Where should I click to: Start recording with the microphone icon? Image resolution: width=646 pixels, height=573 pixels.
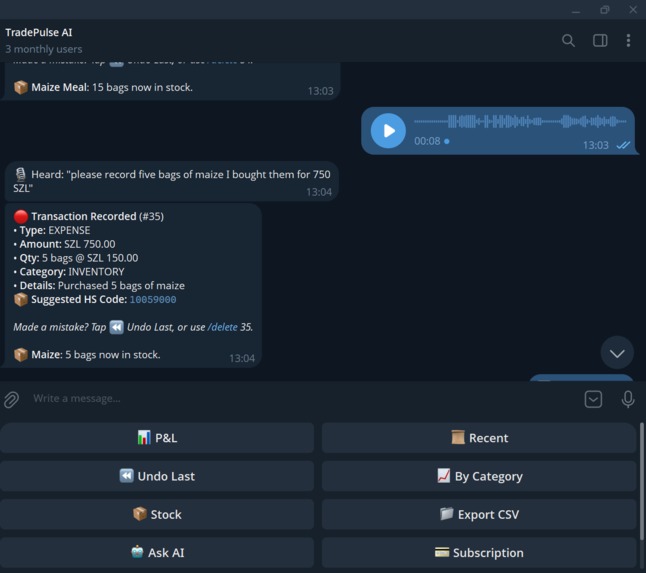coord(627,399)
